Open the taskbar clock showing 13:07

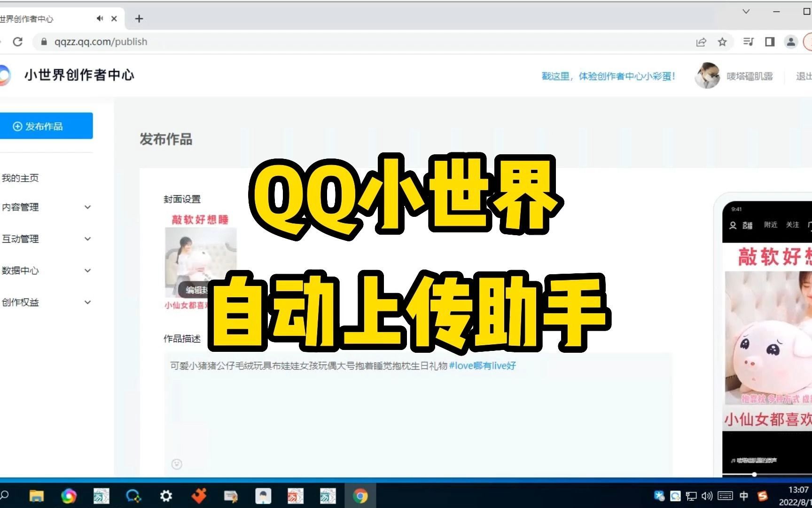(796, 496)
